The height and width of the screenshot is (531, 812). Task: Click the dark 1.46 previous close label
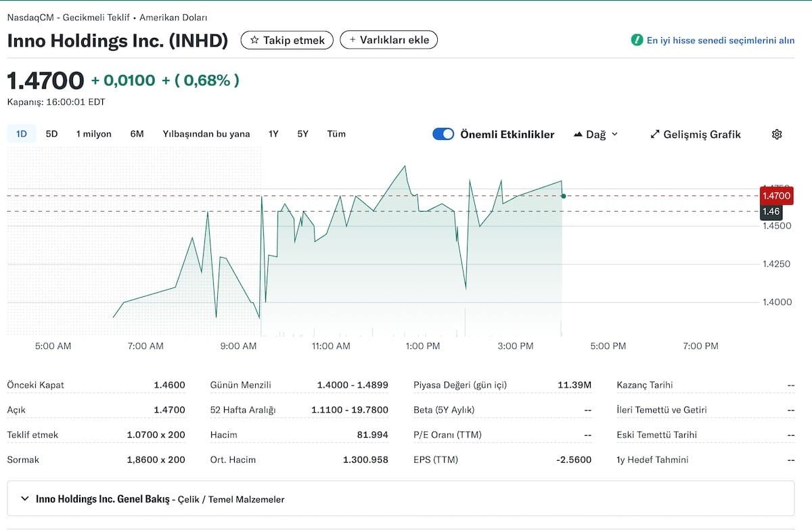click(x=771, y=212)
